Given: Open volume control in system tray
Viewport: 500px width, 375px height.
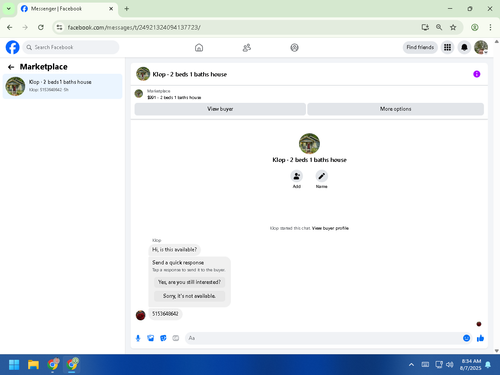Looking at the screenshot, I should [x=450, y=365].
